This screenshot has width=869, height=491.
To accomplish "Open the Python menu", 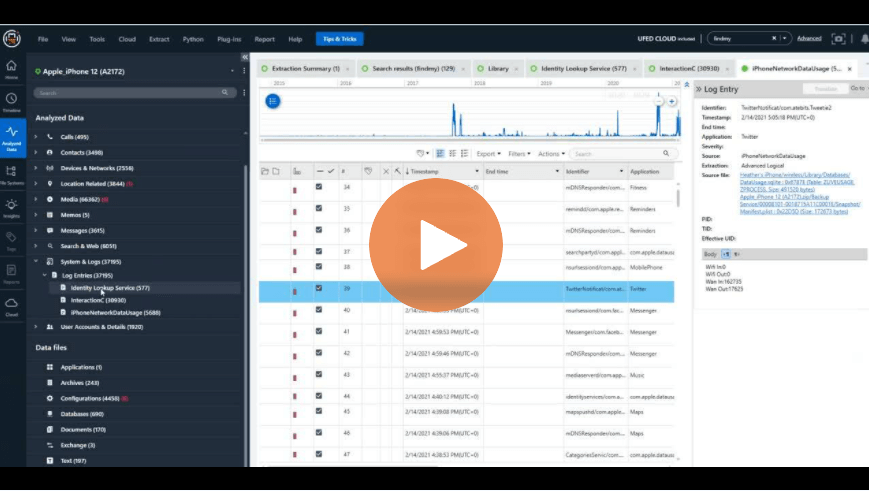I will 193,39.
